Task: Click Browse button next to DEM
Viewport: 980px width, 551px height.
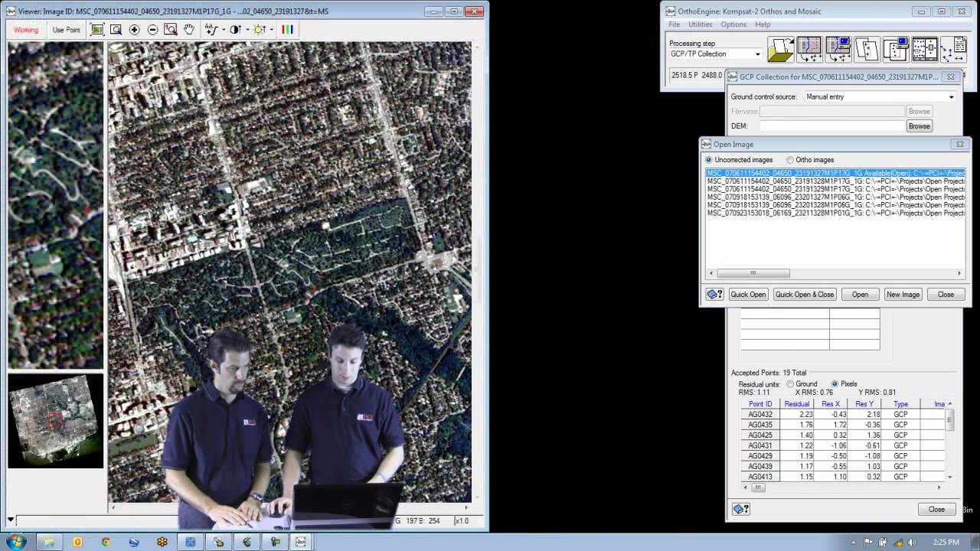Action: click(x=920, y=126)
